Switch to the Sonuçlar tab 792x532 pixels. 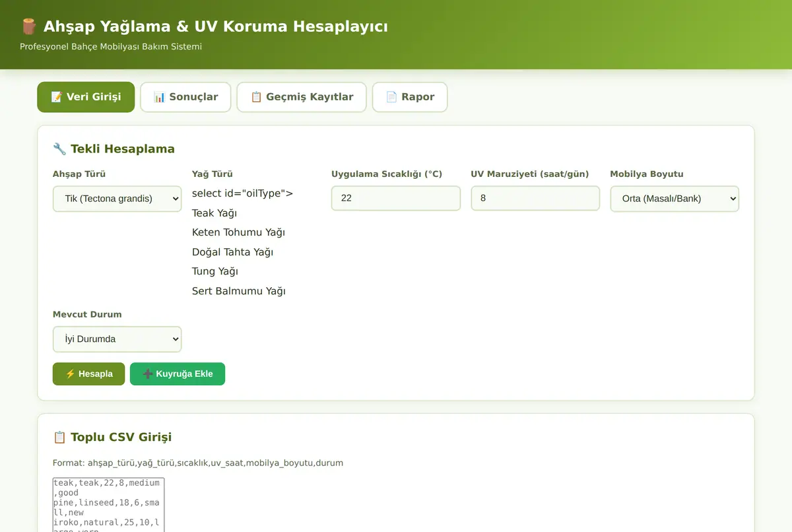pos(185,97)
